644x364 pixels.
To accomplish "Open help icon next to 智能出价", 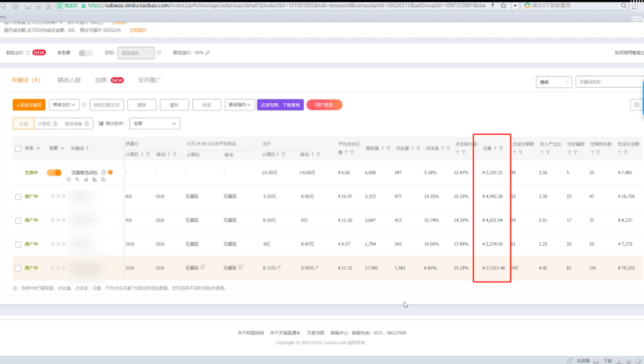I will click(x=28, y=53).
